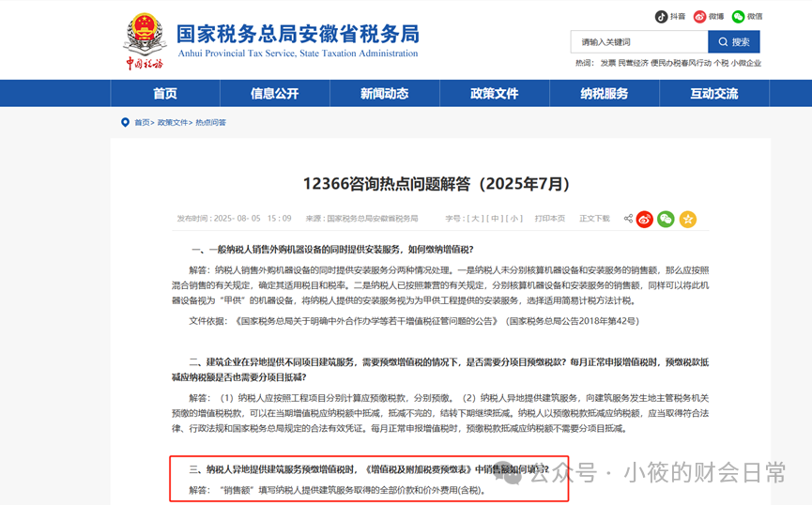Screen dimensions: 812x505
Task: Open the 互动交流 navigation tab
Action: pyautogui.click(x=714, y=93)
